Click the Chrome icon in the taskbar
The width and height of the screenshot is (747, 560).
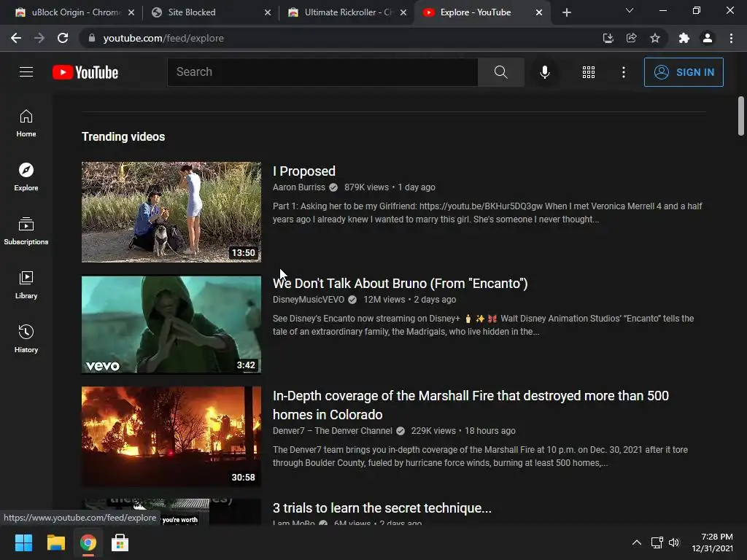click(x=88, y=542)
